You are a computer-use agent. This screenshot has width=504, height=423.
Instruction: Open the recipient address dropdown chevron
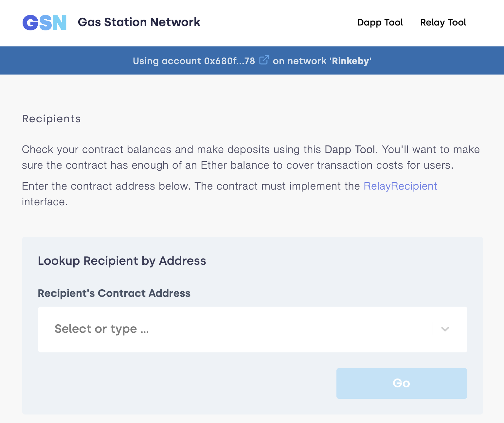coord(444,330)
